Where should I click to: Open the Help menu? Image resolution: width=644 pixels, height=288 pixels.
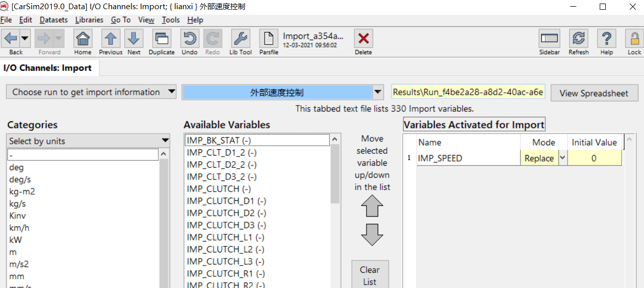click(195, 20)
